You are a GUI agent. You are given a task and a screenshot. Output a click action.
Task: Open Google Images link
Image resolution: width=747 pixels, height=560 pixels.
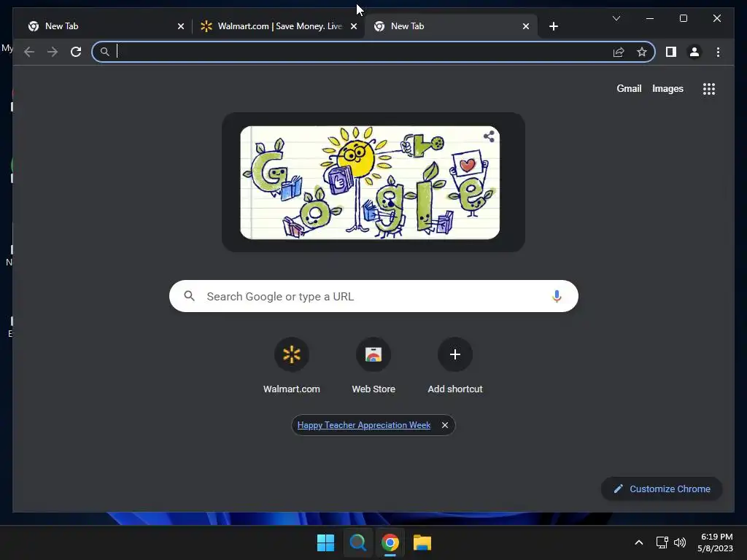[667, 88]
